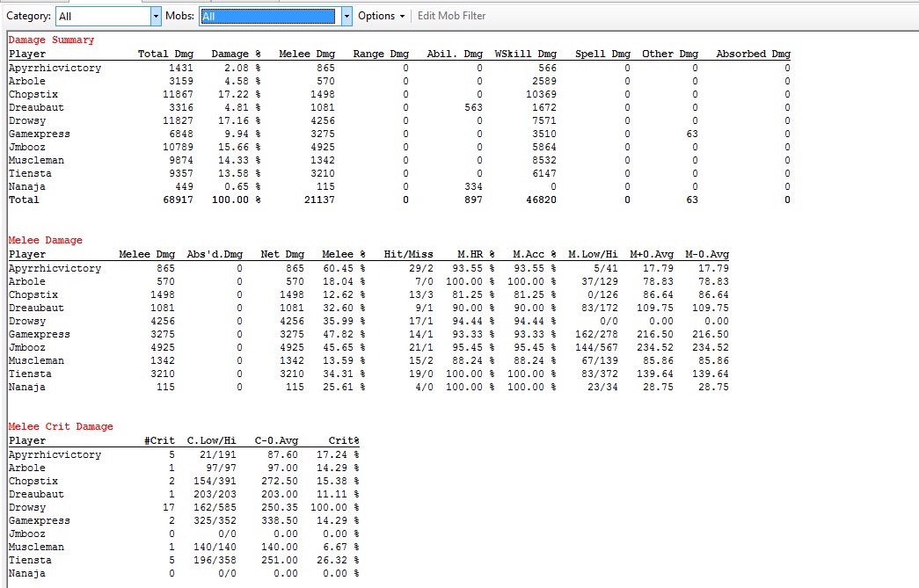
Task: Open the Options menu
Action: [x=381, y=16]
